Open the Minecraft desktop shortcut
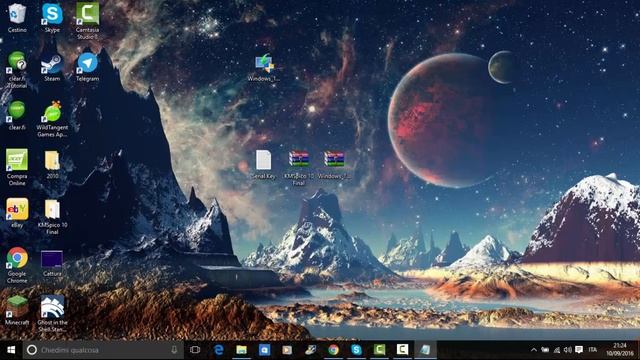Image resolution: width=640 pixels, height=360 pixels. [x=17, y=310]
